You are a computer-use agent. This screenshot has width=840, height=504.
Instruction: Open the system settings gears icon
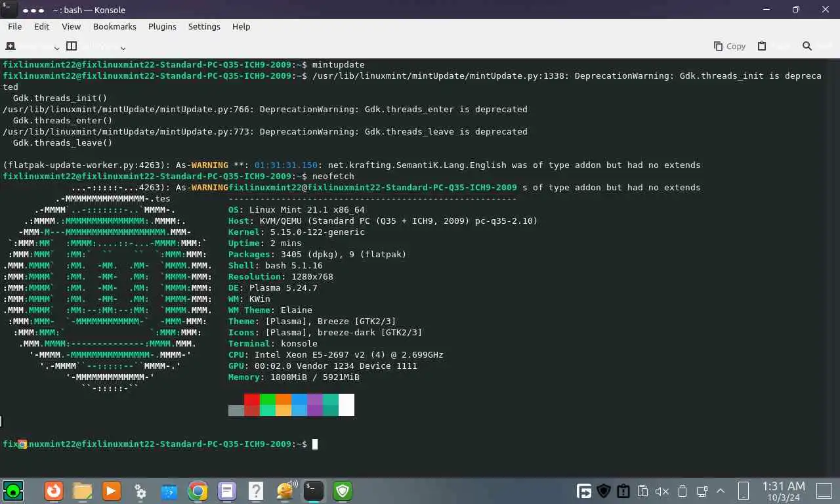click(140, 490)
